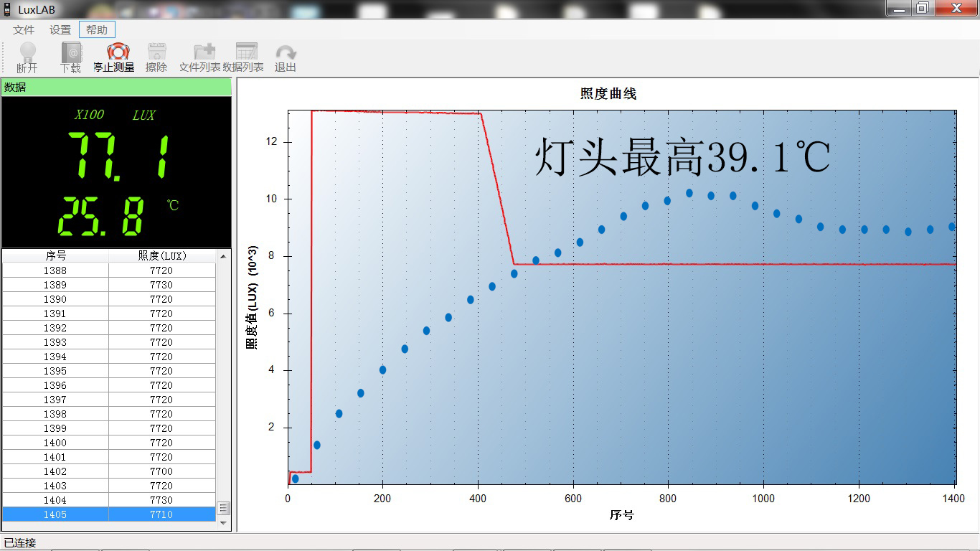
Task: Select row 1388 in the data table
Action: click(x=109, y=270)
